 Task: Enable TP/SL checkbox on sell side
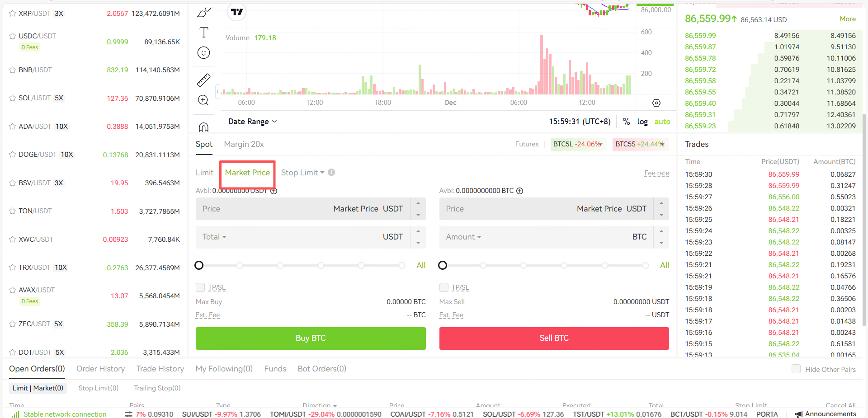(x=444, y=287)
